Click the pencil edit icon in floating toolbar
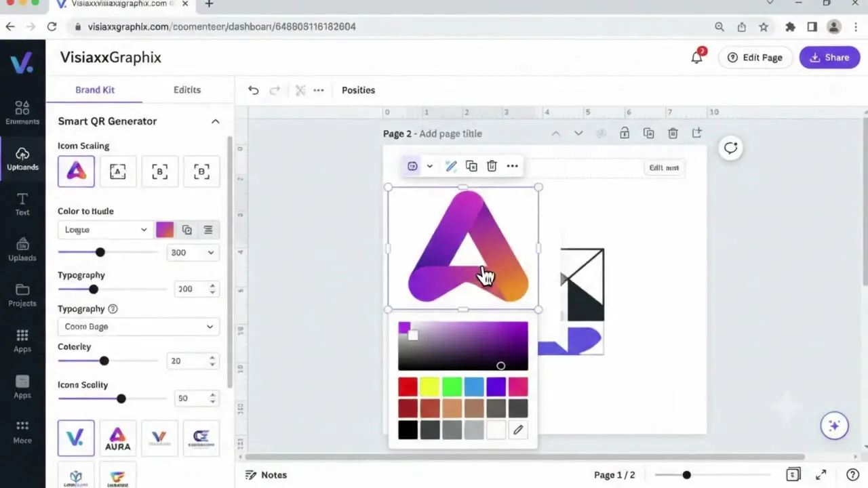868x488 pixels. [451, 166]
